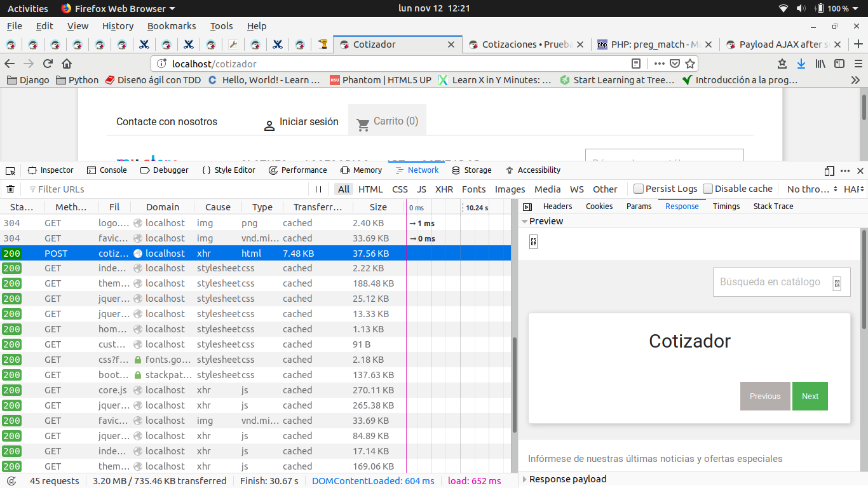This screenshot has height=488, width=868.
Task: Enable the Persist Logs checkbox
Action: [639, 189]
